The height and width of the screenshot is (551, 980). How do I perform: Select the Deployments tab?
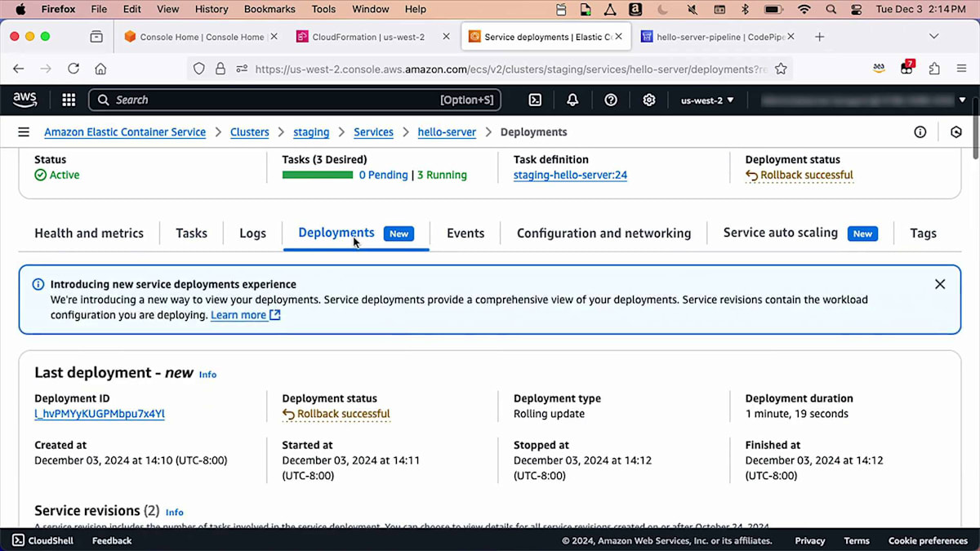[x=356, y=233]
